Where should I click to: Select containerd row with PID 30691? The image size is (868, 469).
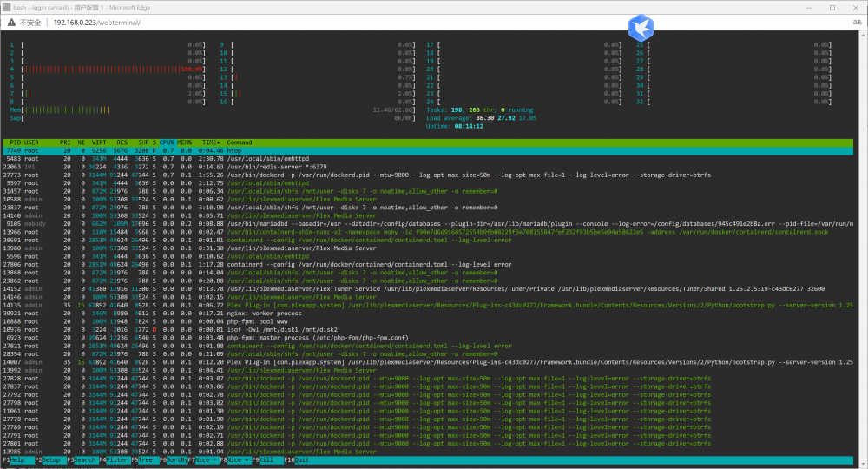pos(428,241)
